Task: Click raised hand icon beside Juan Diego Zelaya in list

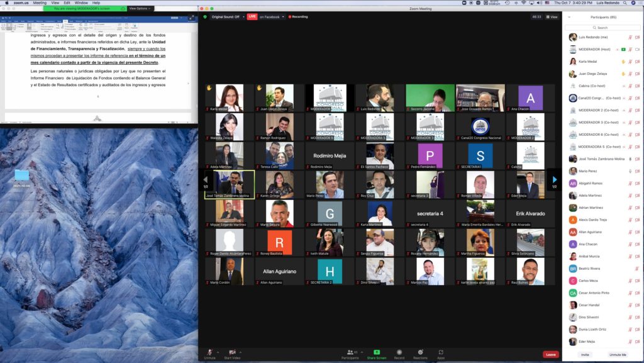Action: [x=623, y=74]
